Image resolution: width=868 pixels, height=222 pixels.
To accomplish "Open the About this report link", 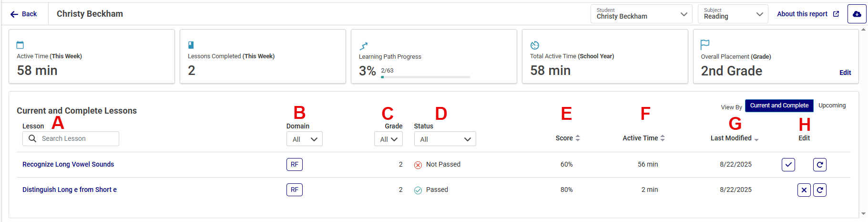I will pos(807,14).
